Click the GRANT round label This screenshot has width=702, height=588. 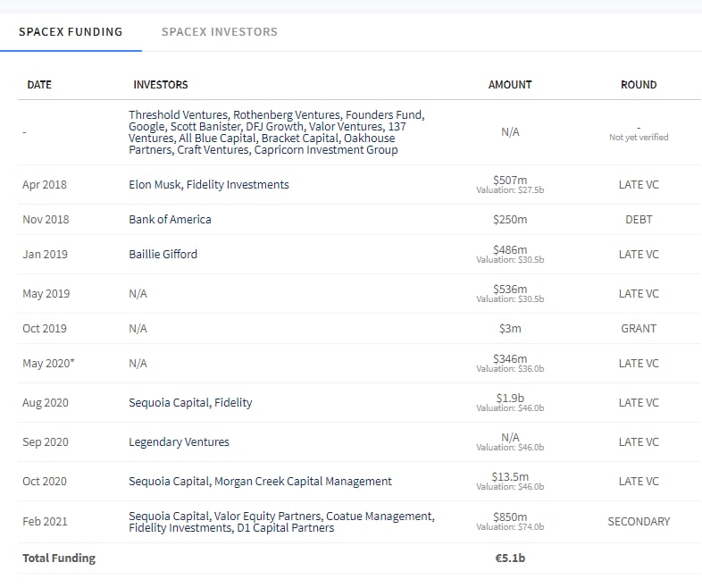(x=639, y=328)
